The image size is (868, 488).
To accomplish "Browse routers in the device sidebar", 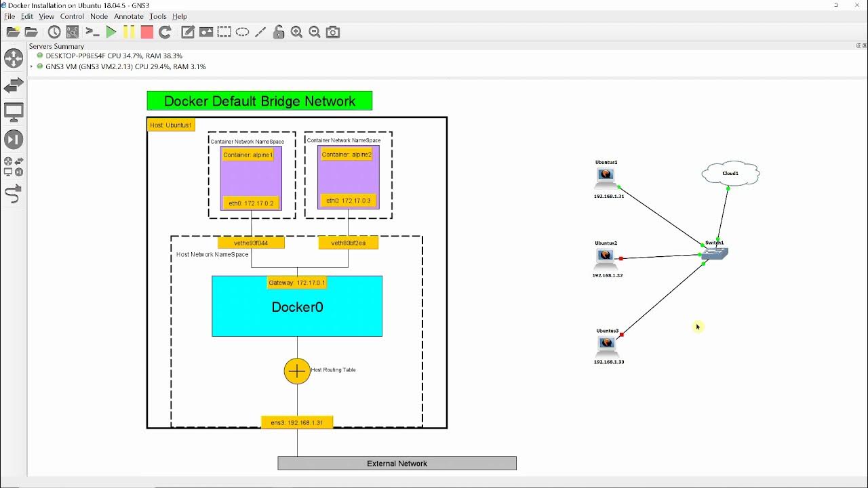I will pos(14,58).
